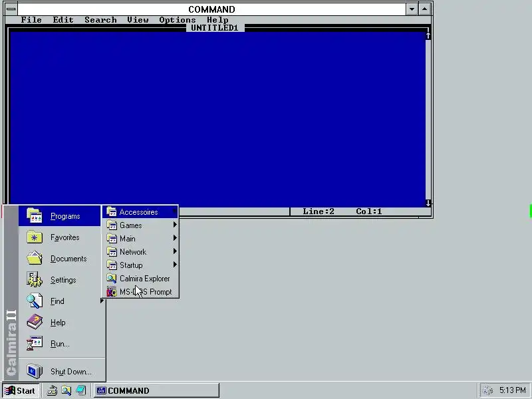Image resolution: width=532 pixels, height=399 pixels.
Task: Open the Edit menu in editor
Action: [63, 20]
